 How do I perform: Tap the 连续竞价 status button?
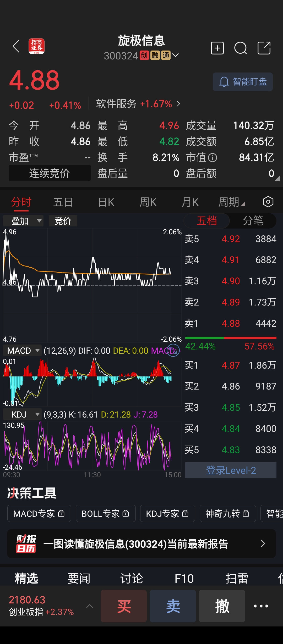50,173
